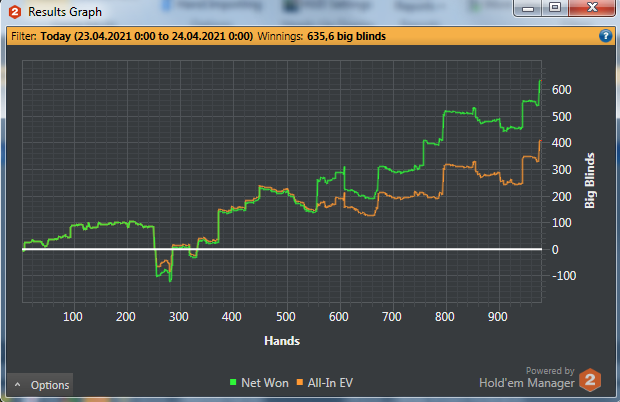Minimize the Results Graph window
620x402 pixels.
528,8
